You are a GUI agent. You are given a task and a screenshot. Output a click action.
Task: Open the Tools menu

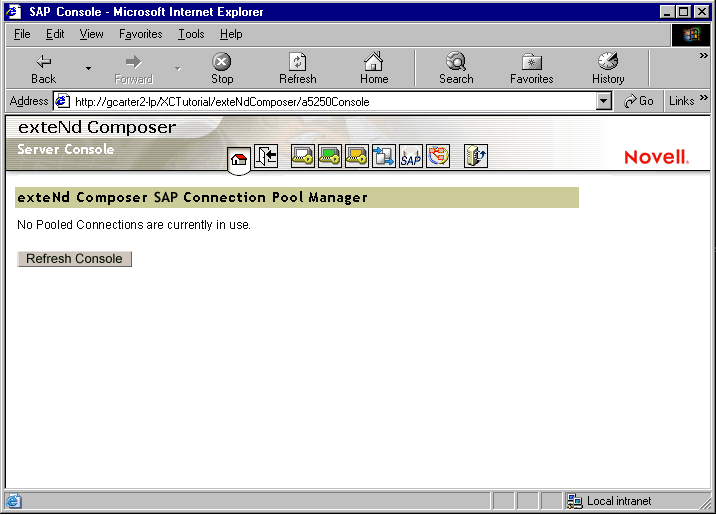tap(191, 34)
